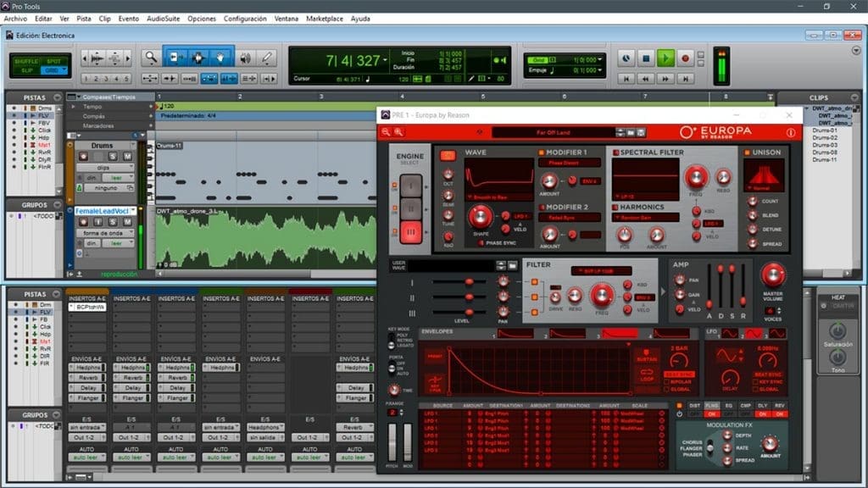Open Europa's patch browser folder icon
This screenshot has width=868, height=488.
coord(480,131)
